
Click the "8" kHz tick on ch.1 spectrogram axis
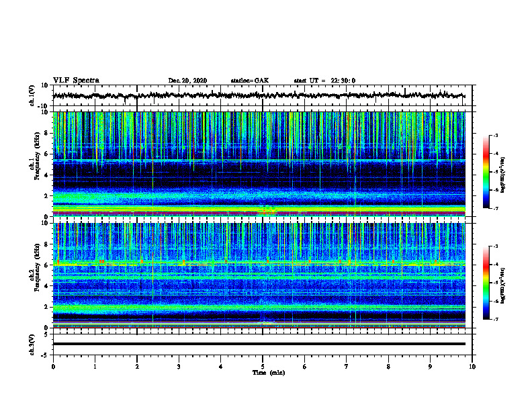[46, 133]
